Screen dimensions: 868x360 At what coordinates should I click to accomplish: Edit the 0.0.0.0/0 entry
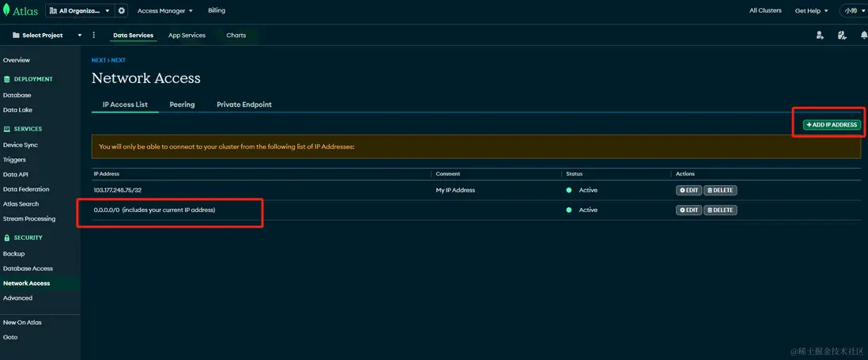[689, 210]
